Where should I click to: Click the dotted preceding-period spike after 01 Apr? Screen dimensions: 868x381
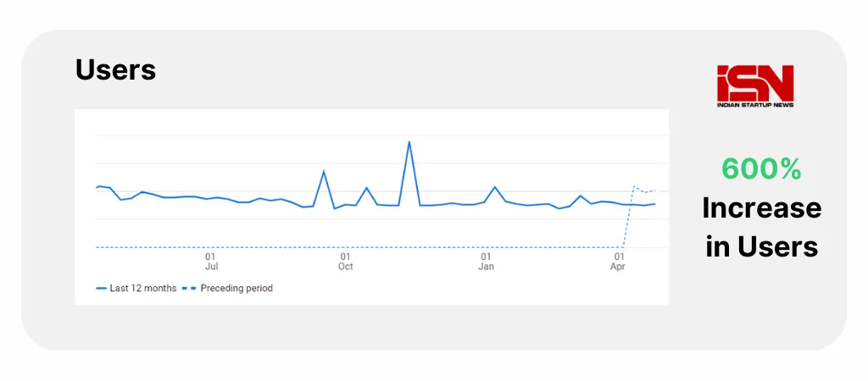coord(634,186)
